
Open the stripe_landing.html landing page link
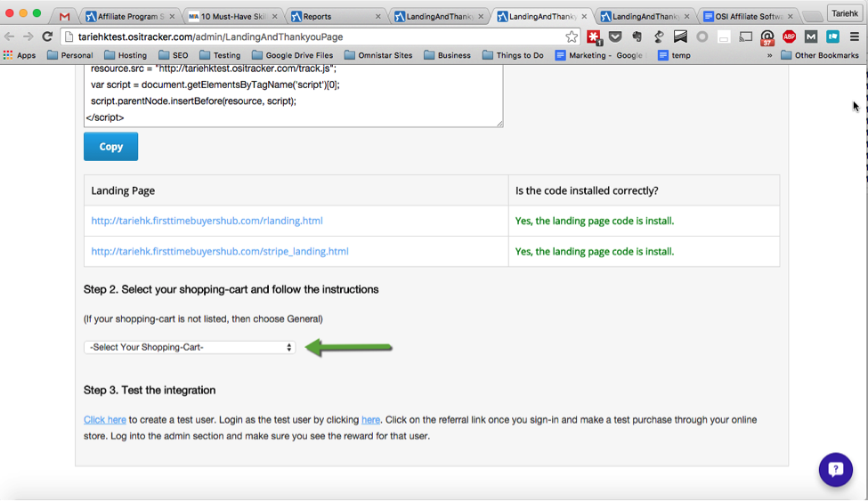[220, 251]
